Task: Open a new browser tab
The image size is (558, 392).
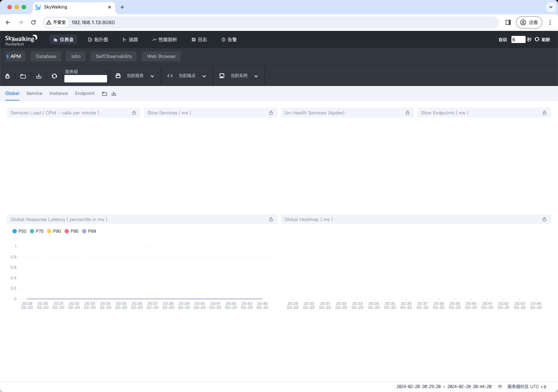Action: click(x=122, y=7)
